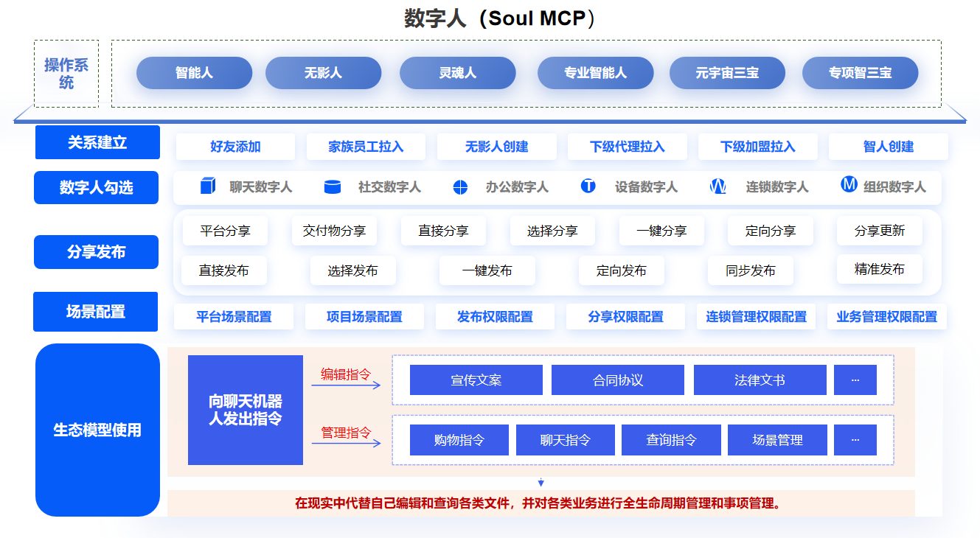Click the 管理指令 arrow label
Image resolution: width=980 pixels, height=538 pixels.
346,433
